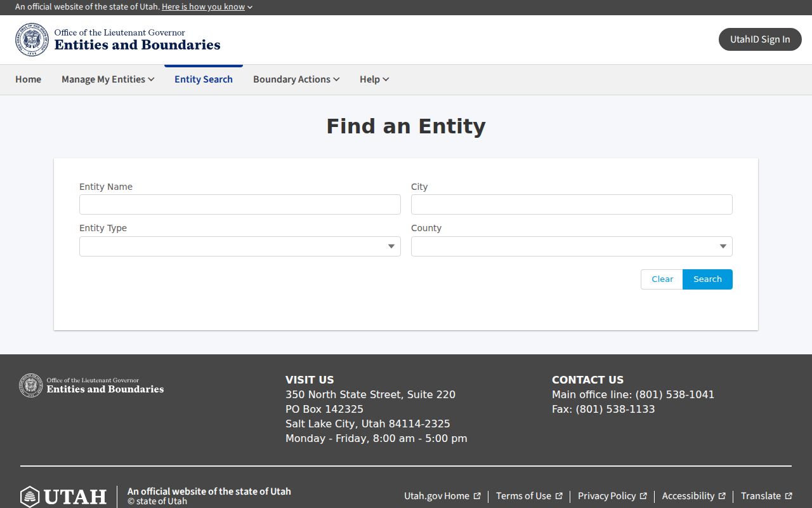Select the Entity Search tab

pos(204,79)
